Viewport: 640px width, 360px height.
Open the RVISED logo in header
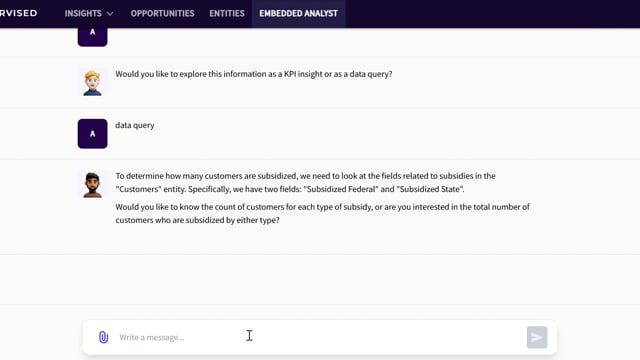point(19,13)
